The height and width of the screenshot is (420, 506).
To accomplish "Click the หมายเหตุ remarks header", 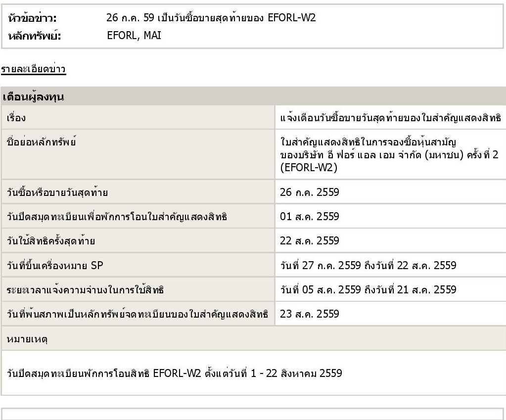I will 27,339.
